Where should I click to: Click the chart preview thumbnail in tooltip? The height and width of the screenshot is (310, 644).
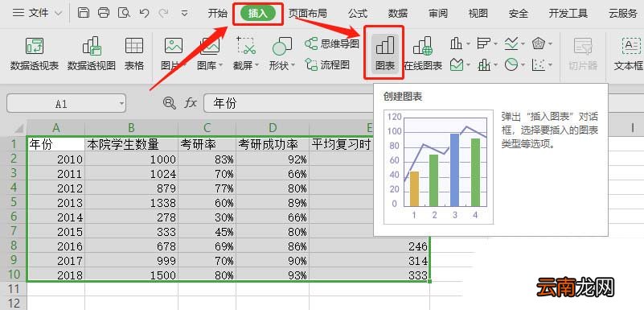coord(438,167)
